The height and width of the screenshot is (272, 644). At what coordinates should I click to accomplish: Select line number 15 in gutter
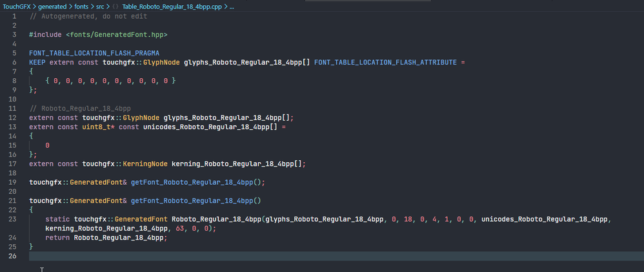pyautogui.click(x=13, y=145)
